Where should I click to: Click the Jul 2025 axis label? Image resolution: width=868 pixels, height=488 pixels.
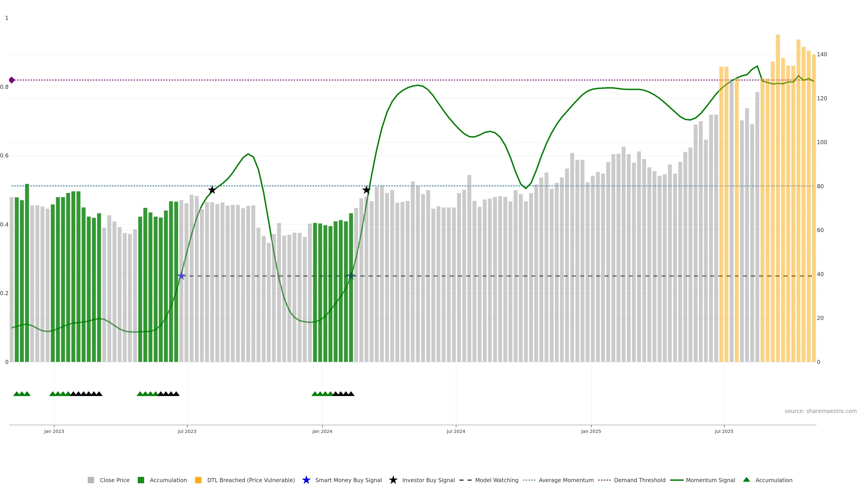724,431
